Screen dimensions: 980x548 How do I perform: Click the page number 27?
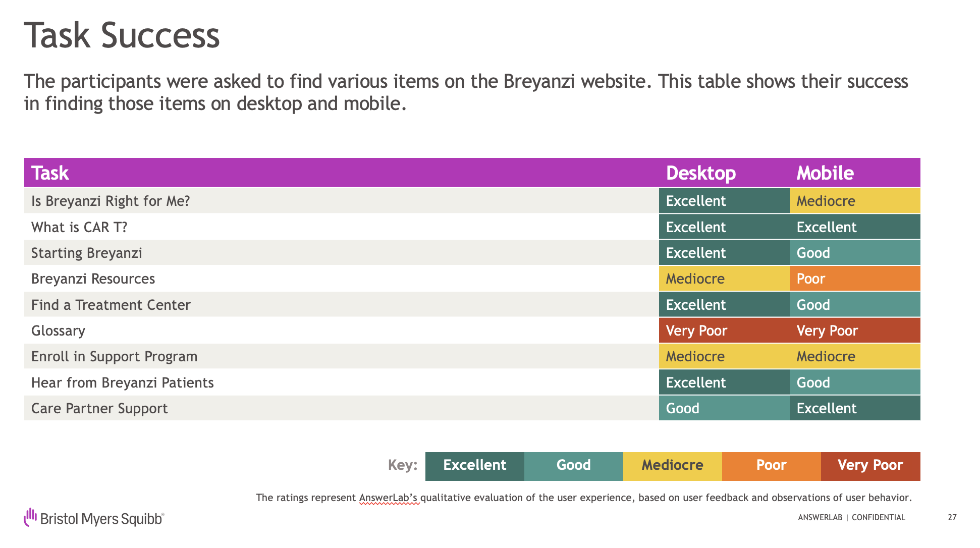point(952,517)
